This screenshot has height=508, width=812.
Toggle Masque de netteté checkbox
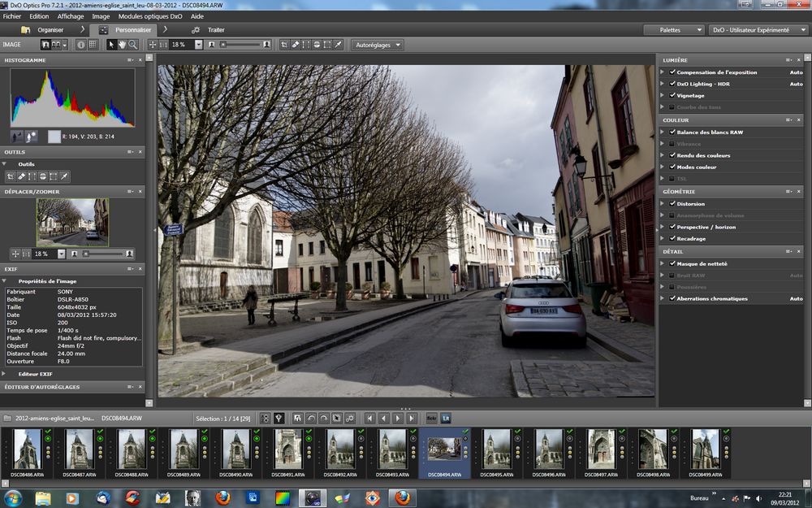pos(672,264)
